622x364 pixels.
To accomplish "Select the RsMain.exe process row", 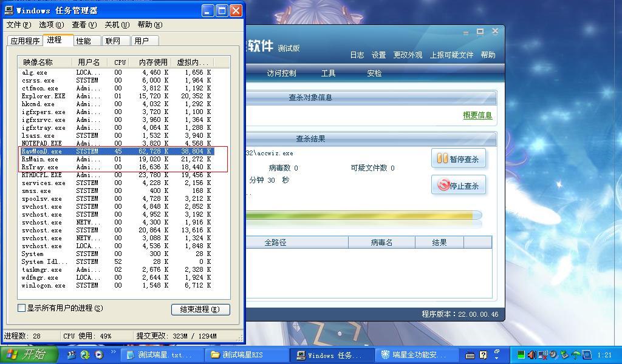I will (x=117, y=159).
